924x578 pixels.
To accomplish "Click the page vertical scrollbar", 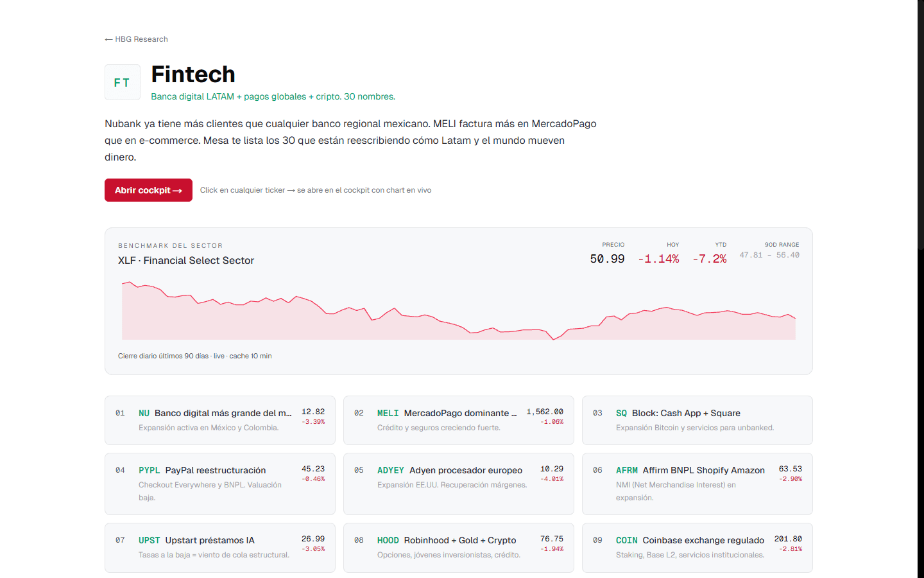I will (921, 125).
